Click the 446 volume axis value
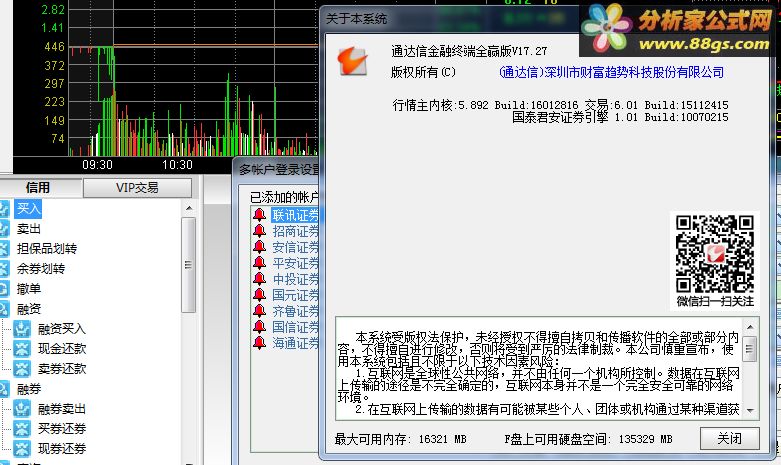Viewport: 781px width, 465px height. tap(54, 47)
